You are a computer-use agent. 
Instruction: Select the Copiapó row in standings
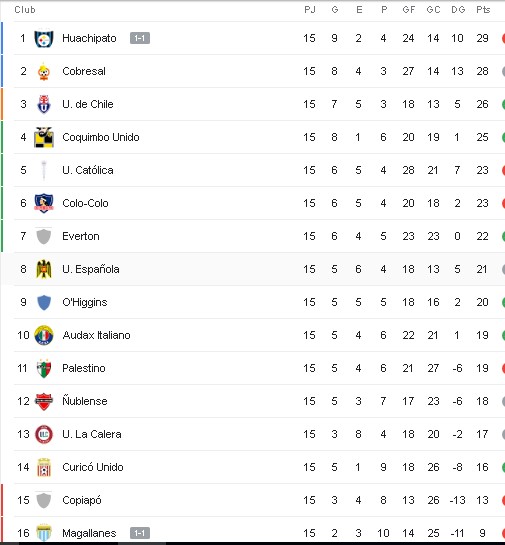pos(254,500)
